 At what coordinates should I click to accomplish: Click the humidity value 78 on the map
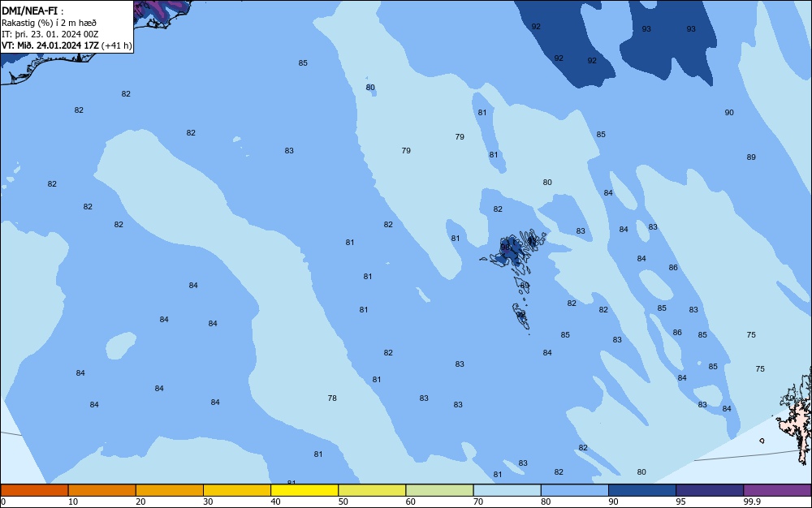click(x=332, y=398)
